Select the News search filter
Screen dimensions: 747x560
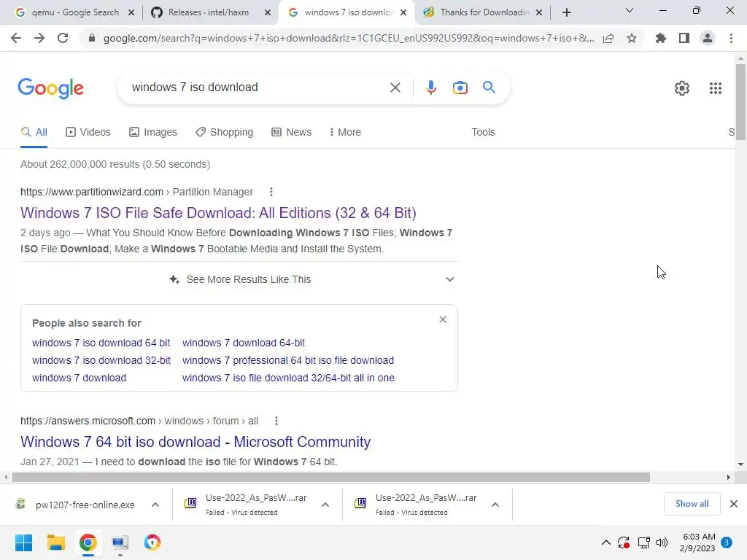point(292,133)
